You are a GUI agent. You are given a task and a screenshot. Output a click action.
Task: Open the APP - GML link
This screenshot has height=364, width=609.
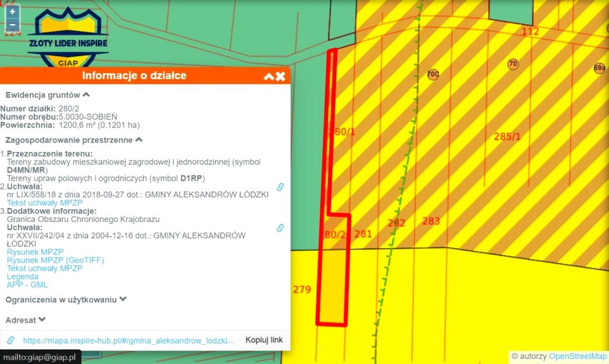tap(27, 285)
